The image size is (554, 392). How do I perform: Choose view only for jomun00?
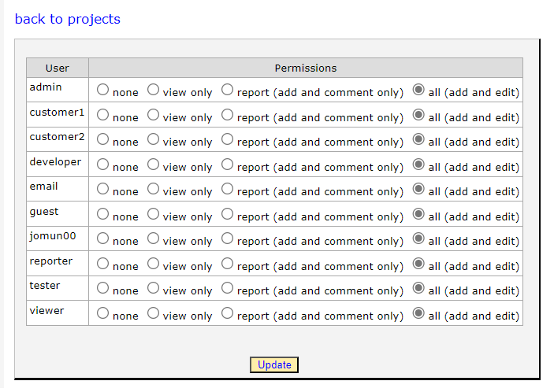(x=153, y=239)
